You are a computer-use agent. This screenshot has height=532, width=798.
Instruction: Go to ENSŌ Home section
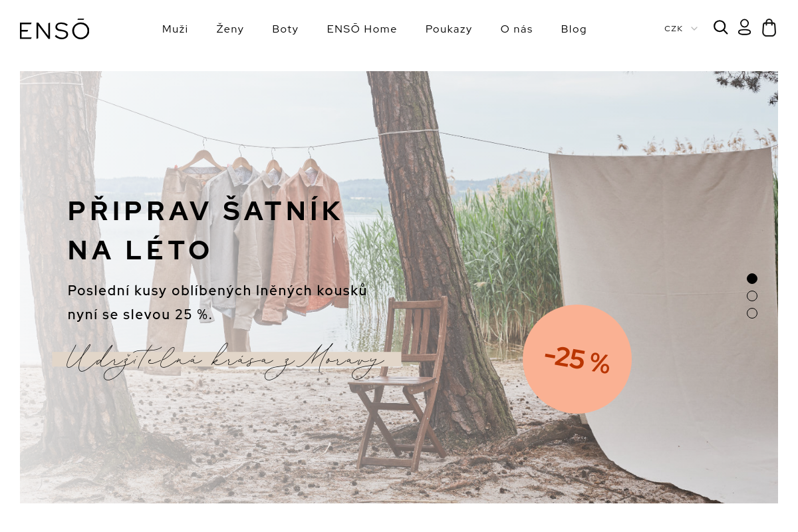click(x=362, y=29)
